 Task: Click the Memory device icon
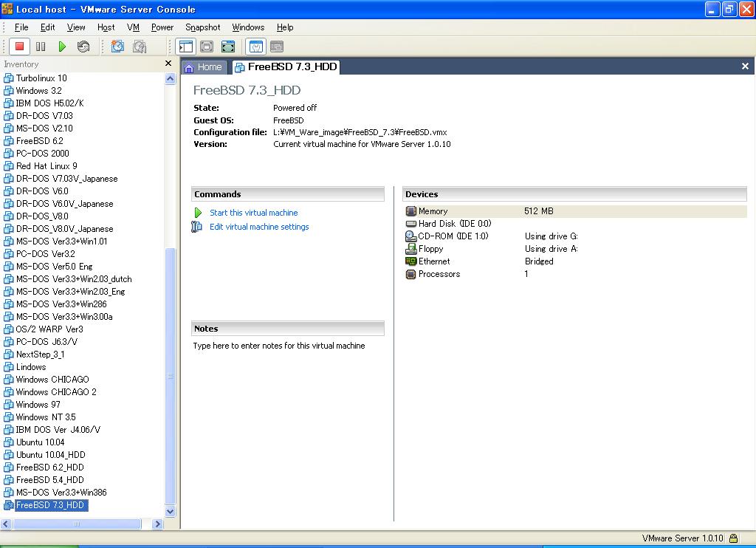410,210
